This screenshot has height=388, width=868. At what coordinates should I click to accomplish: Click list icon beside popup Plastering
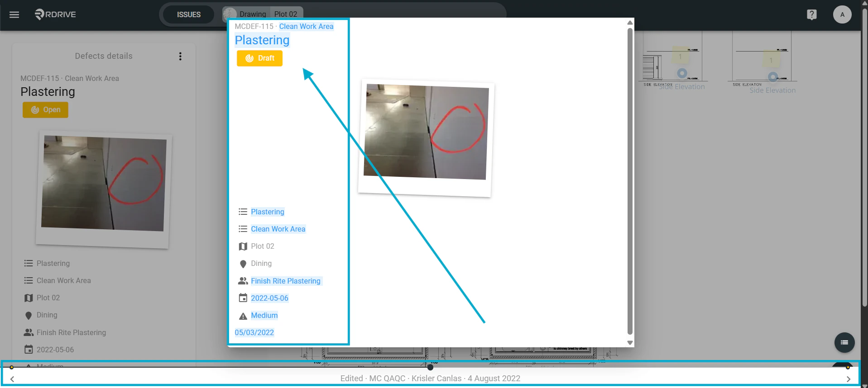pyautogui.click(x=243, y=212)
